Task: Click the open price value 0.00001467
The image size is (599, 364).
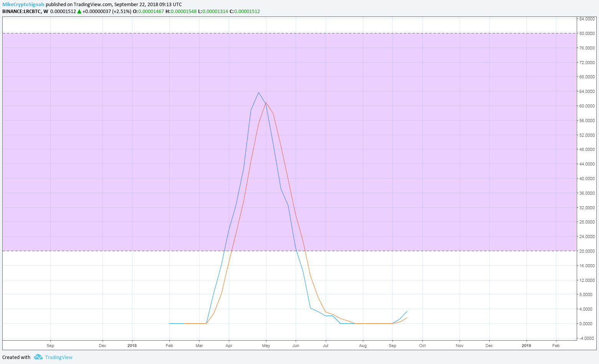Action: [151, 12]
